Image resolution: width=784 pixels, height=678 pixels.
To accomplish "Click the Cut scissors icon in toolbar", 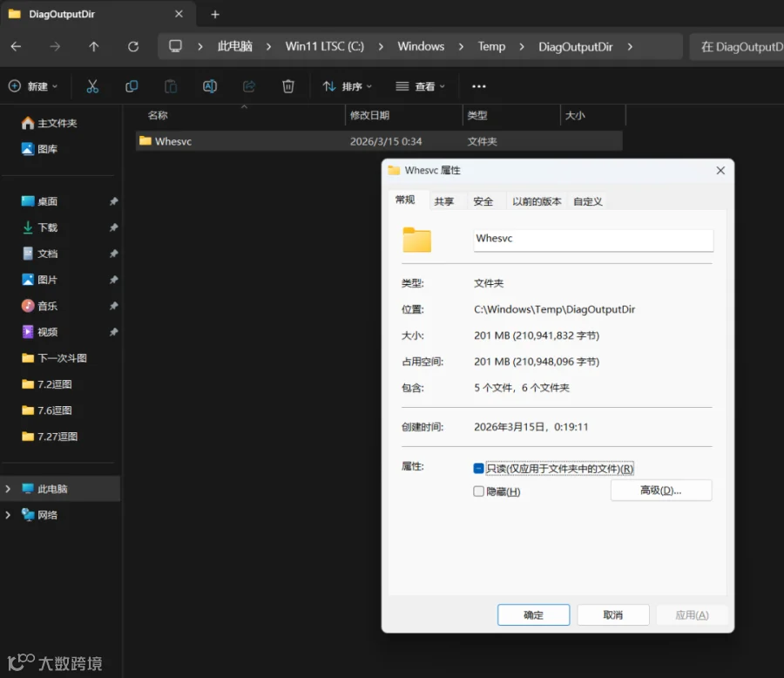I will [x=92, y=86].
